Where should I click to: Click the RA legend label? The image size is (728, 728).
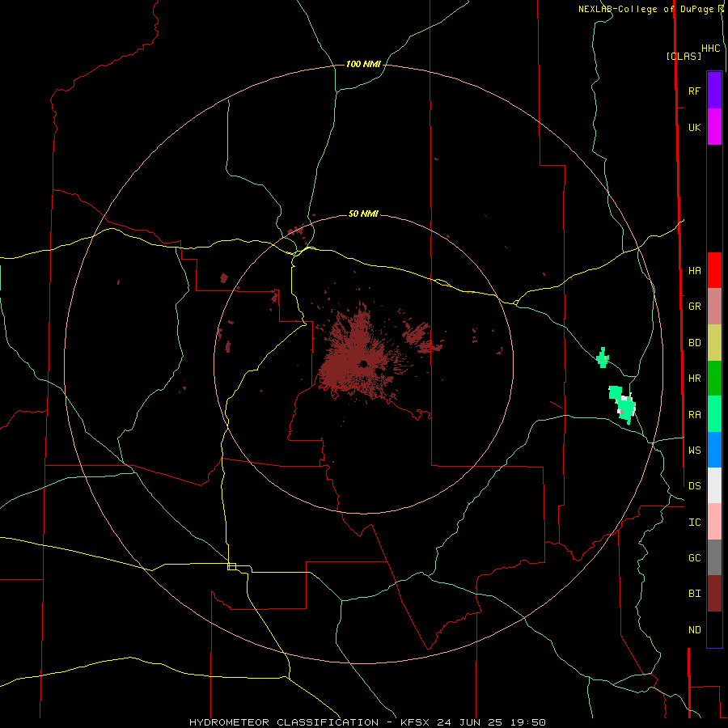694,415
